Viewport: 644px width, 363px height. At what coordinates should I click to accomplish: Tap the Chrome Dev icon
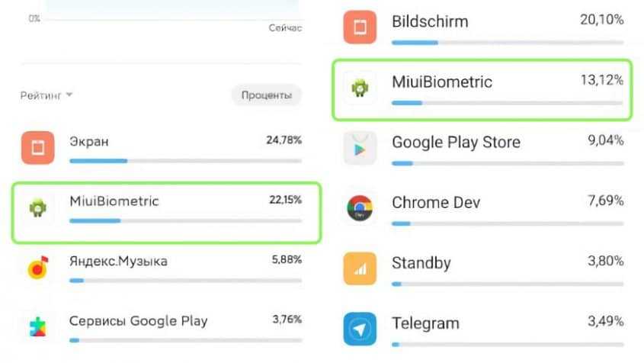click(x=360, y=209)
